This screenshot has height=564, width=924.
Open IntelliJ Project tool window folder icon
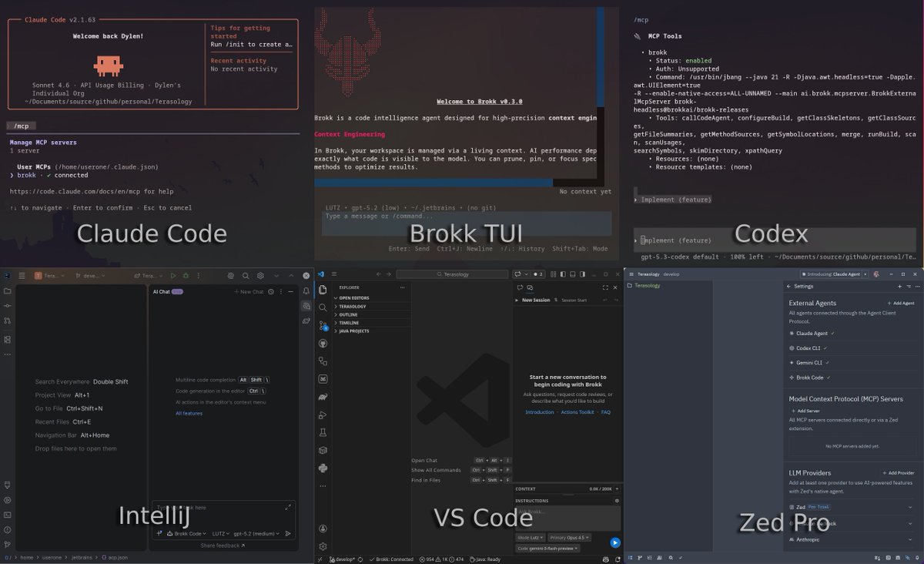coord(7,291)
